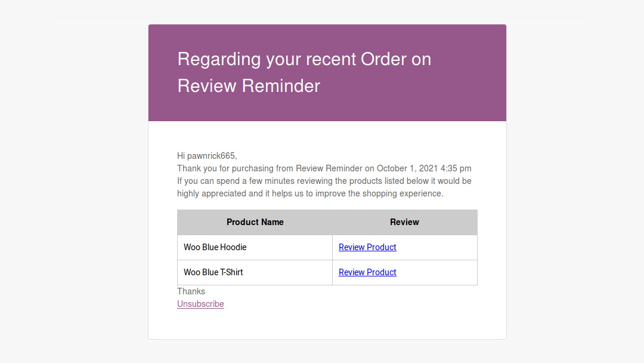The height and width of the screenshot is (363, 644).
Task: Click the Unsubscribe link
Action: pos(200,304)
